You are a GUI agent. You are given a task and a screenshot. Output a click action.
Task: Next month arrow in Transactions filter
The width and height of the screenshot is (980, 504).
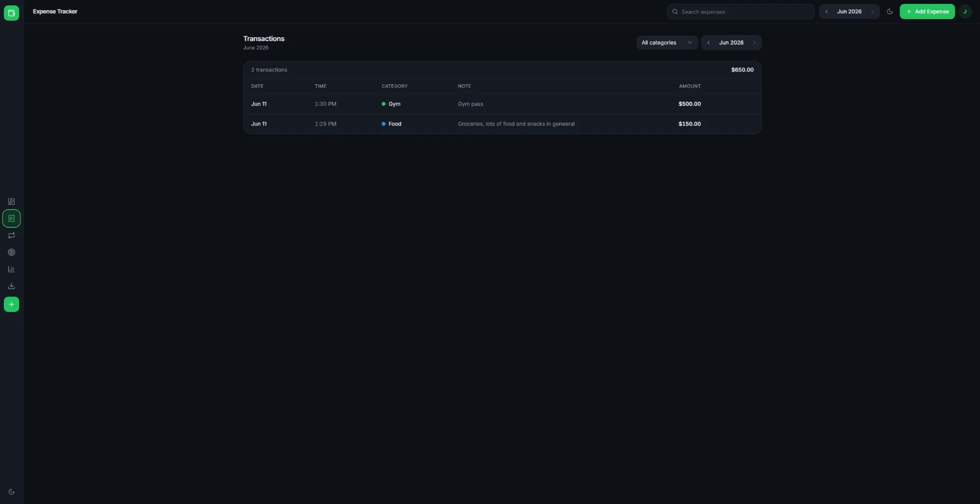754,43
